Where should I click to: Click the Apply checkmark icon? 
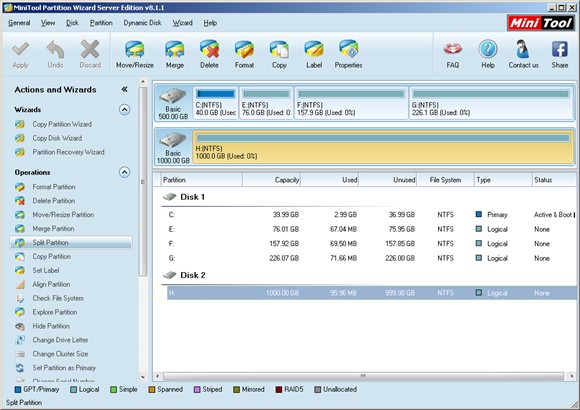click(20, 49)
